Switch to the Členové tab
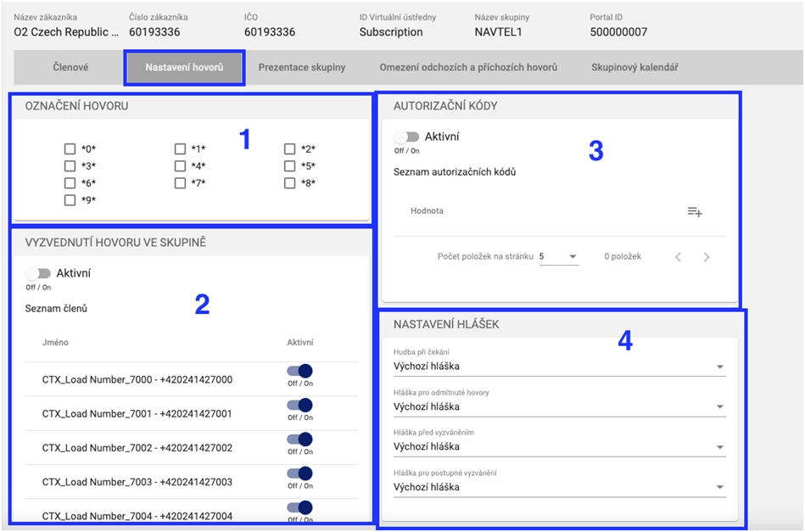The height and width of the screenshot is (532, 805). click(x=70, y=67)
